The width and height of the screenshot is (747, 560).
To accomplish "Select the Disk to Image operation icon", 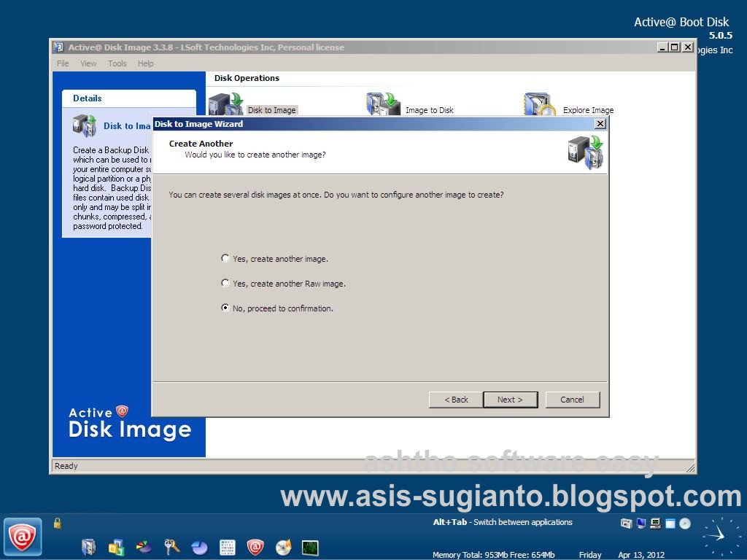I will 226,102.
